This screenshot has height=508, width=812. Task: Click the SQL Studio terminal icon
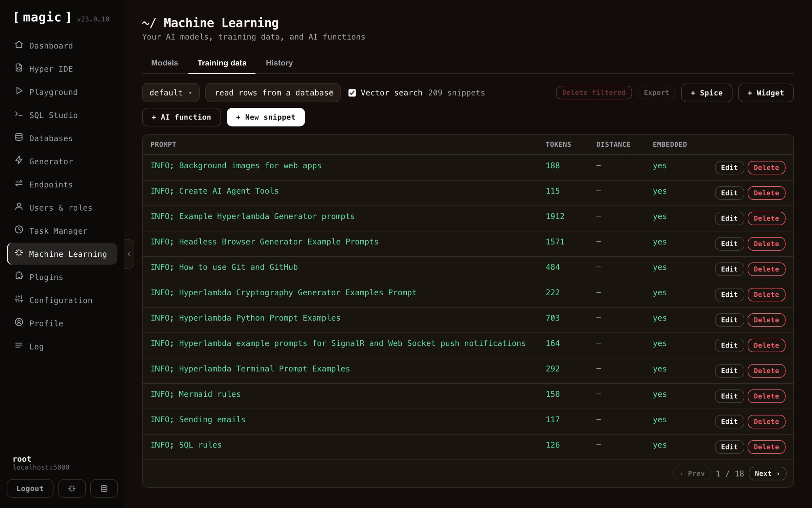pyautogui.click(x=19, y=114)
